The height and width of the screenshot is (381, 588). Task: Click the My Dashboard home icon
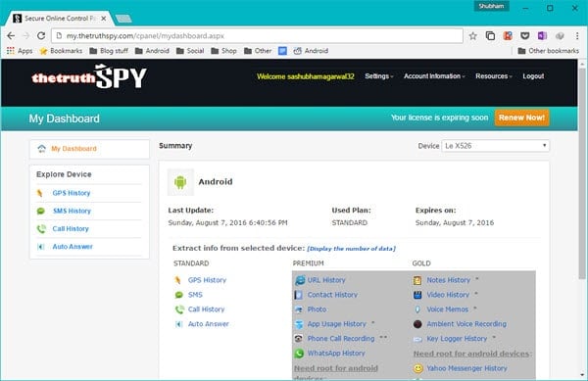[41, 149]
